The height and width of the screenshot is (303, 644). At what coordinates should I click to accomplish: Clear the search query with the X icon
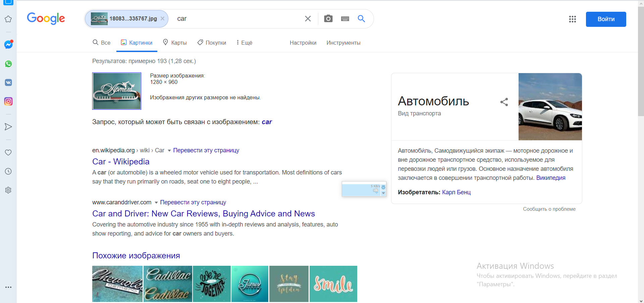pos(308,19)
